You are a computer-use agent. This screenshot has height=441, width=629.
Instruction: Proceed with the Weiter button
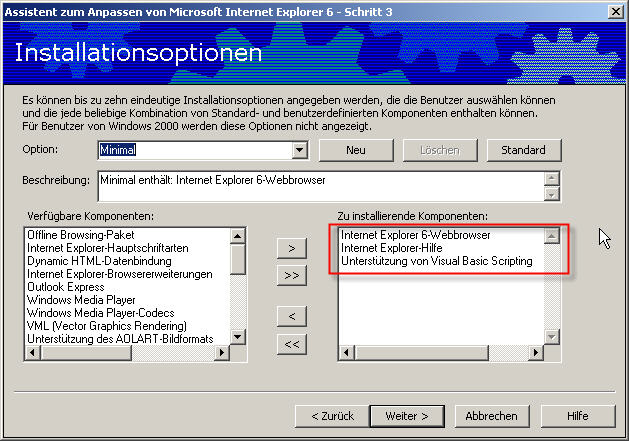[407, 416]
